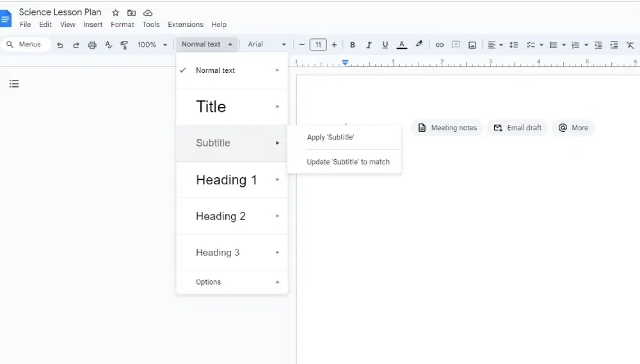Click the font size 11 field
The image size is (640, 364).
(318, 45)
